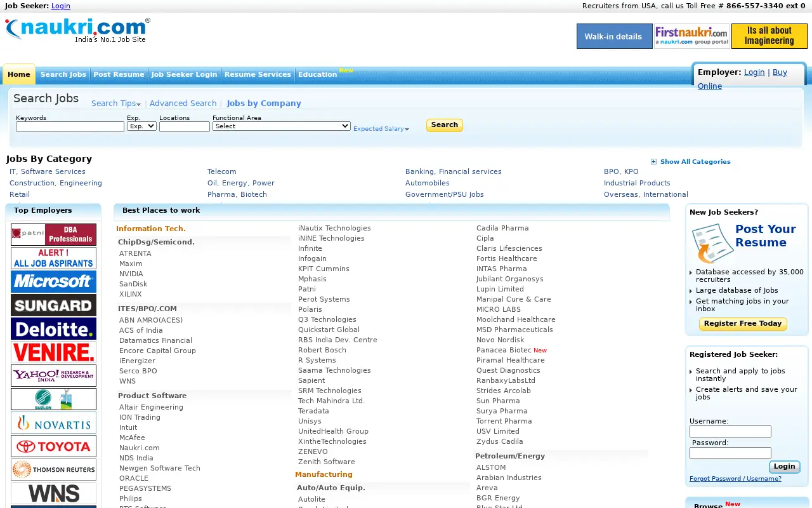The image size is (812, 508).
Task: Click the naukri.com logo
Action: (77, 30)
